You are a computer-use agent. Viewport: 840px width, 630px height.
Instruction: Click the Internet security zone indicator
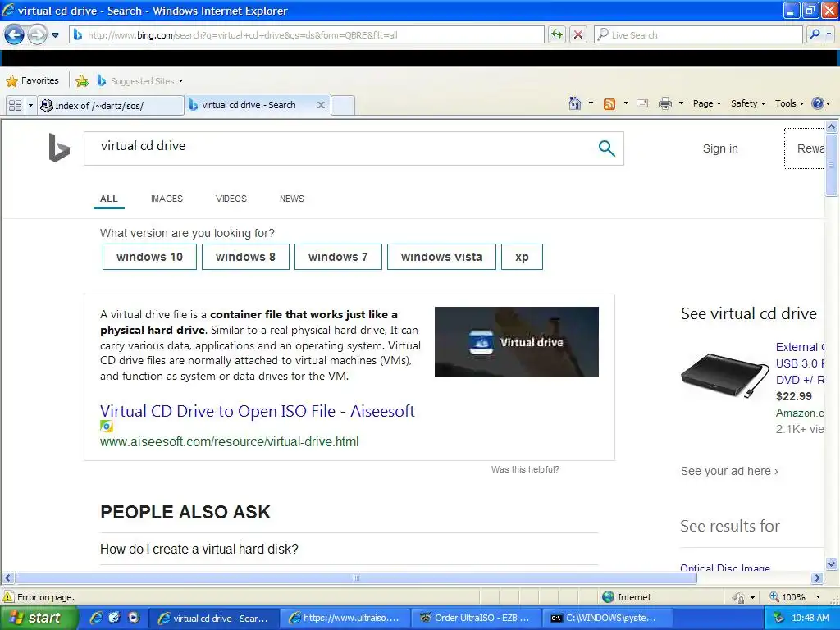coord(627,597)
